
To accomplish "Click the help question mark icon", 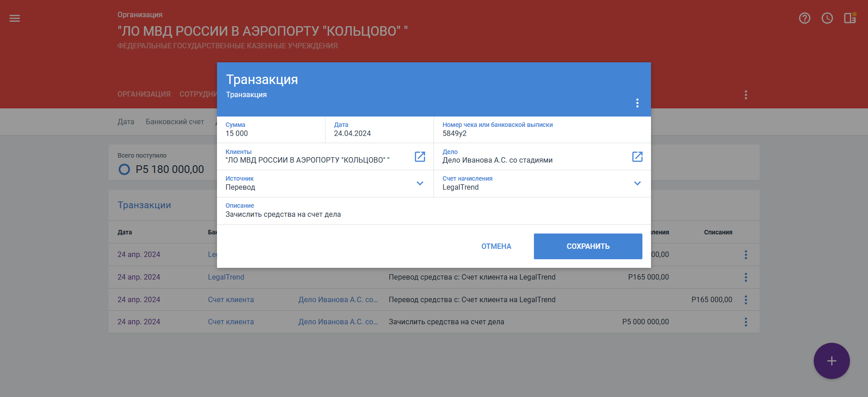I will [x=804, y=19].
